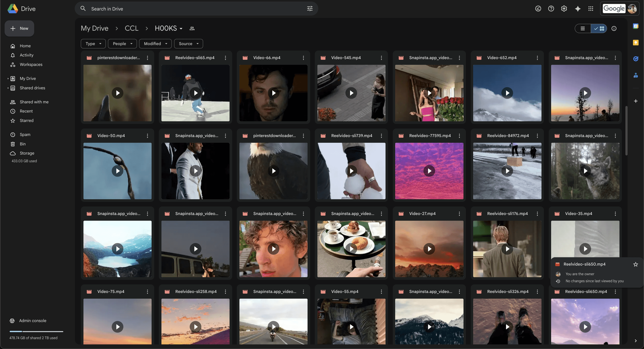The image size is (644, 349).
Task: Navigate to CCL breadcrumb folder
Action: pos(131,28)
